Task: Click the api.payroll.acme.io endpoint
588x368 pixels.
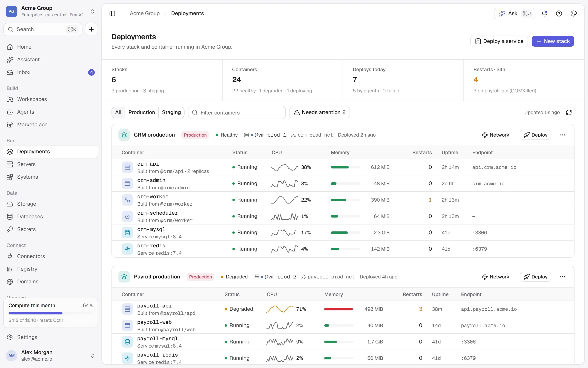Action: tap(489, 309)
